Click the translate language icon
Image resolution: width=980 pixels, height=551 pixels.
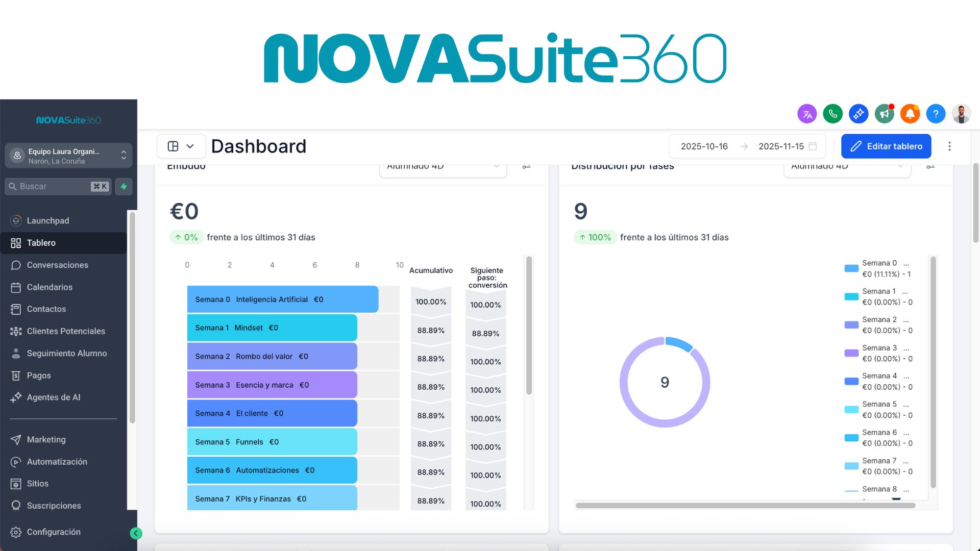tap(807, 114)
